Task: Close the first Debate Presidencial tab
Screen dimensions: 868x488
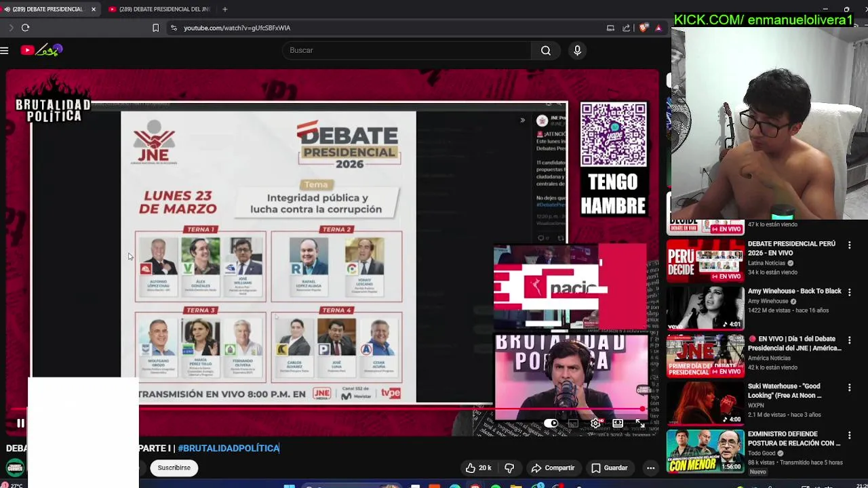Action: click(x=94, y=9)
